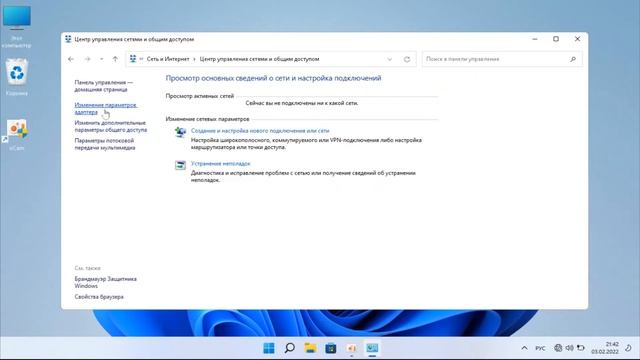Select the Recycle Bin desktop icon
640x360 pixels.
17,77
